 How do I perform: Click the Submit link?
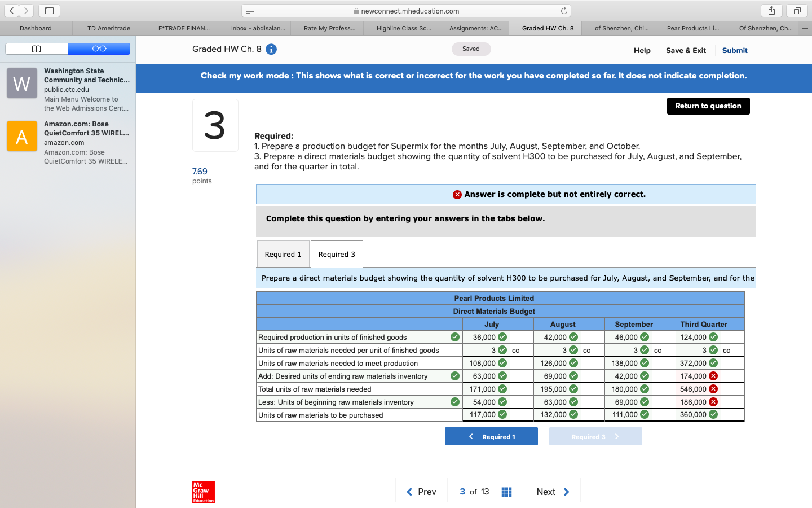(734, 50)
